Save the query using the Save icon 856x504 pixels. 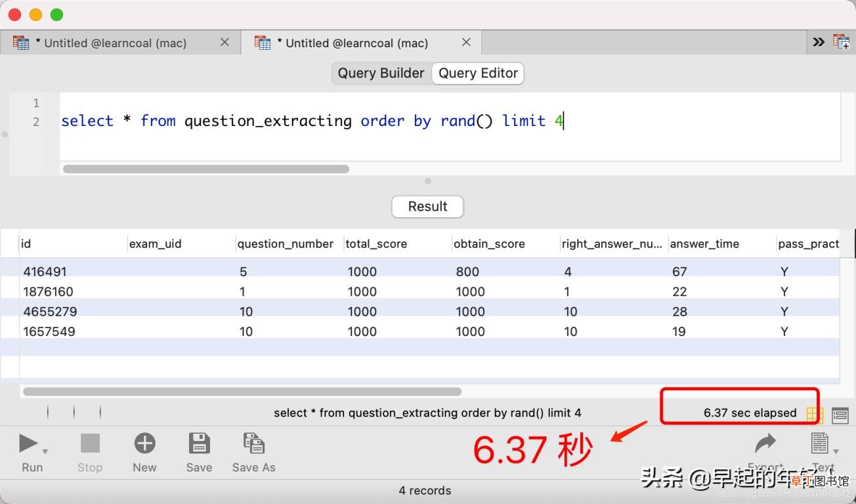[199, 444]
